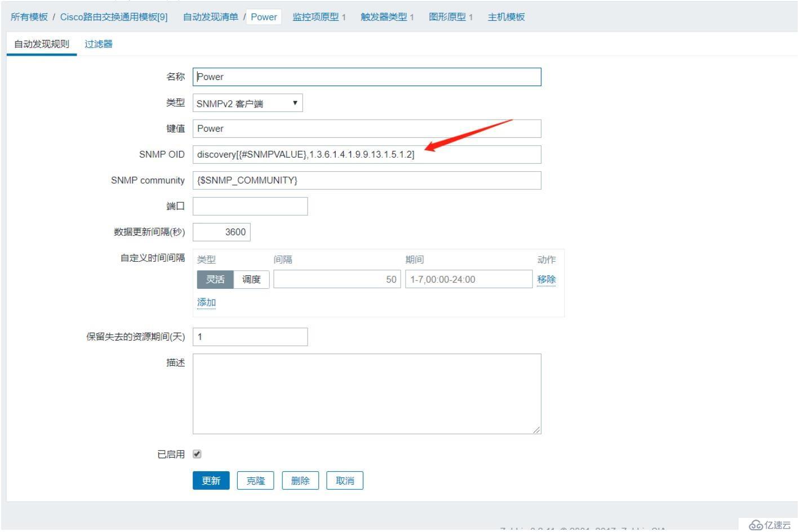This screenshot has width=800, height=532.
Task: Switch to 过滤器 tab
Action: 99,44
